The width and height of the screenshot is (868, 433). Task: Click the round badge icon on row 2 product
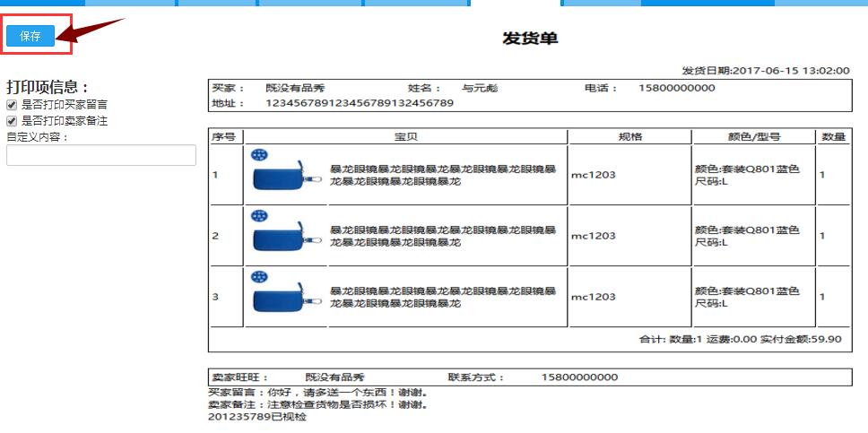(x=259, y=216)
